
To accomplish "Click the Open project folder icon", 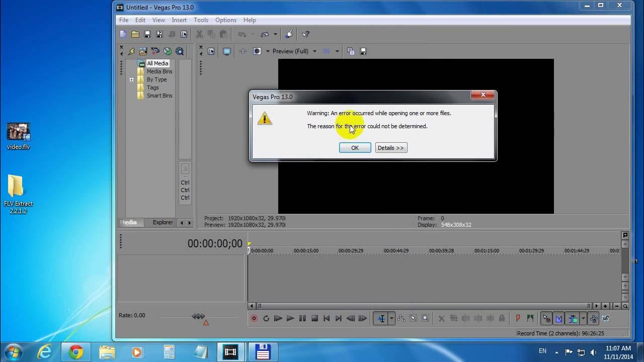I will (x=135, y=34).
